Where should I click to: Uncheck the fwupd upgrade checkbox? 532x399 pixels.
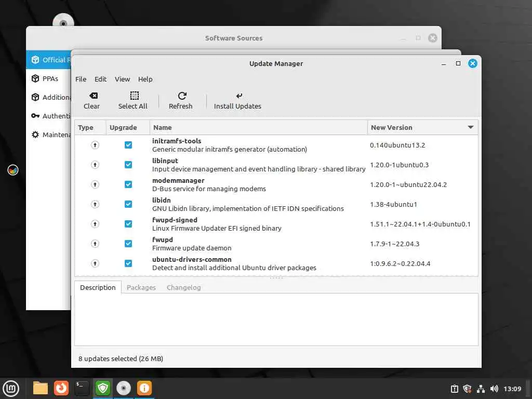click(128, 244)
